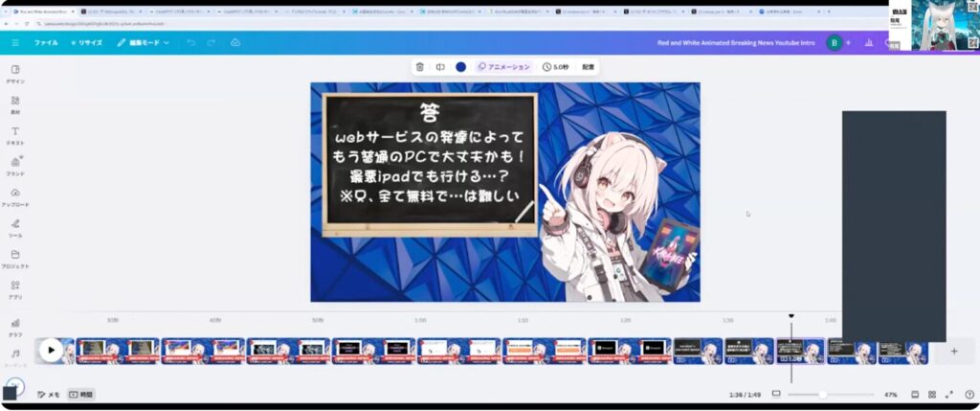Play the timeline video
The width and height of the screenshot is (980, 411).
pos(52,351)
